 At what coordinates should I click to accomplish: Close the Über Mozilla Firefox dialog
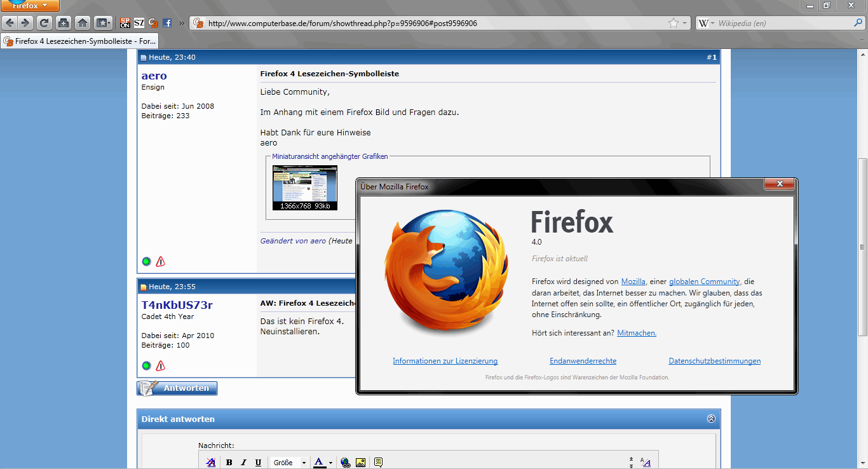tap(779, 185)
